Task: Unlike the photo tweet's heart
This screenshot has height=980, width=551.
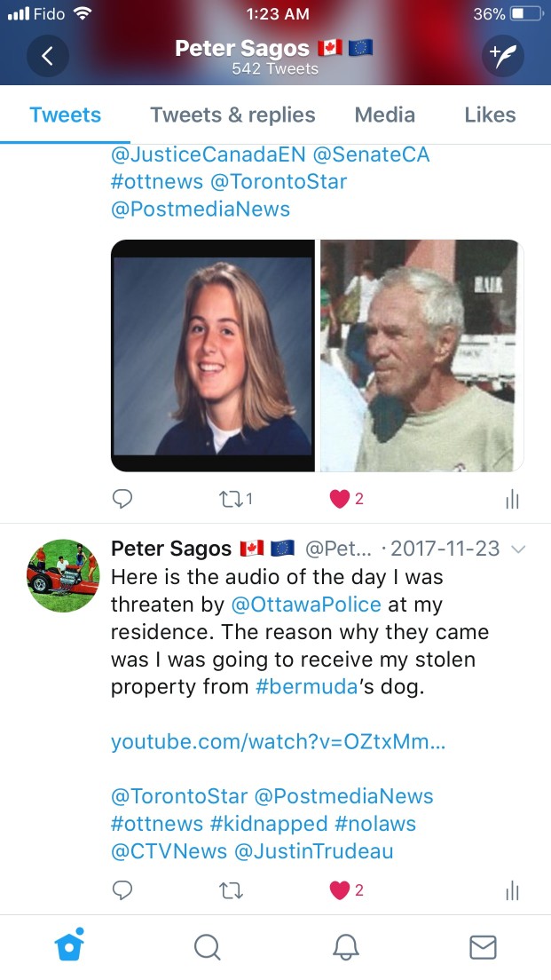Action: pyautogui.click(x=347, y=499)
